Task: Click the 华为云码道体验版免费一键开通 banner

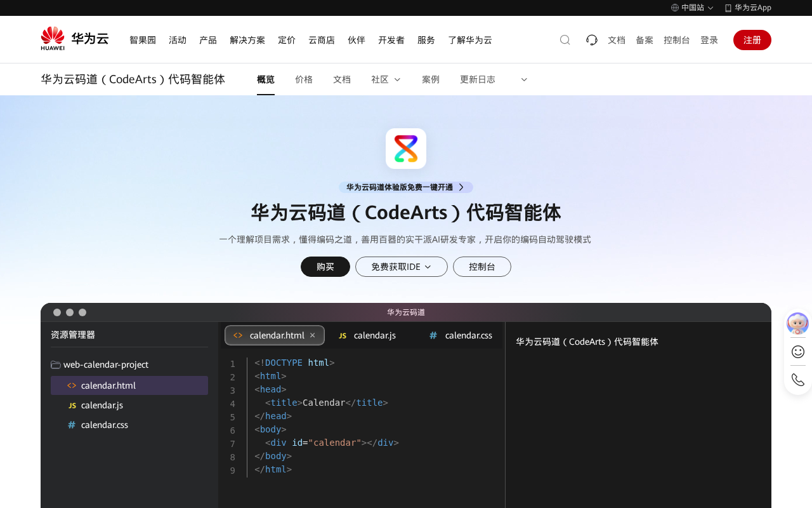Action: [x=406, y=187]
